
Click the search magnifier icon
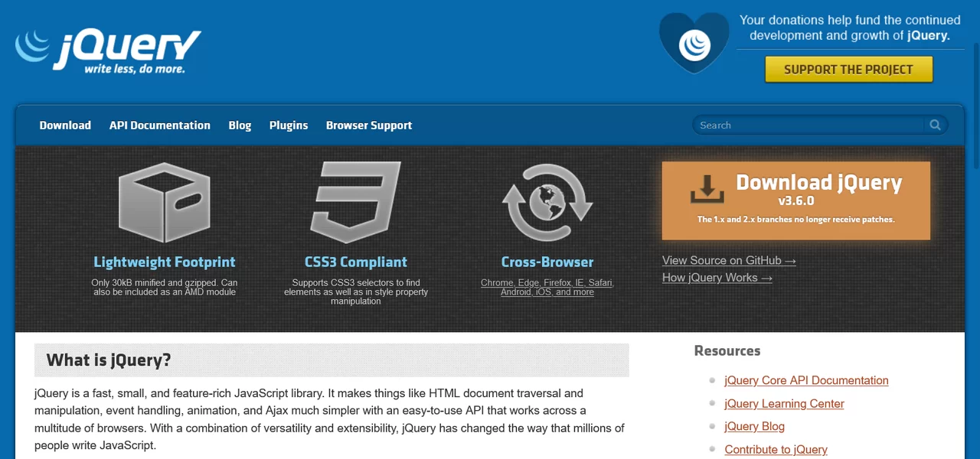(936, 125)
